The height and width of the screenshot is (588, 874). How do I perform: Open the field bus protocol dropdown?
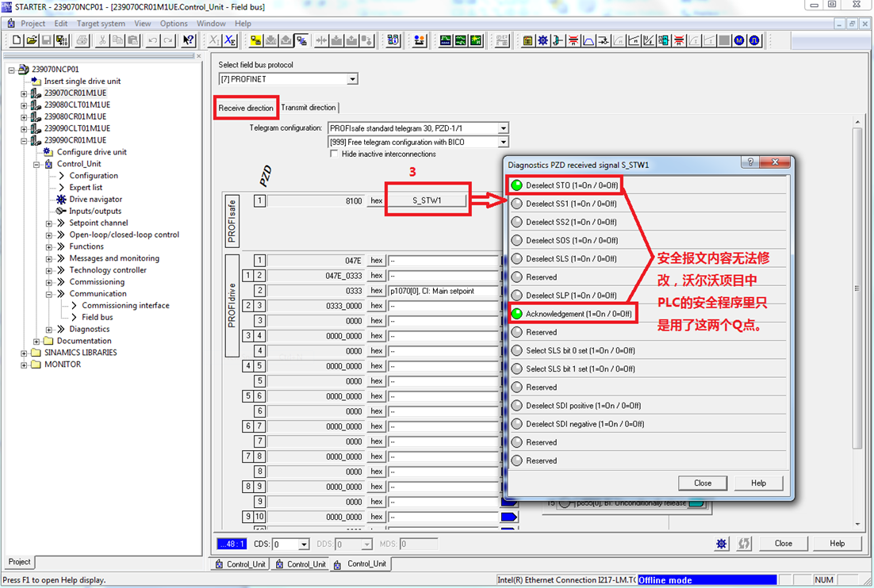tap(353, 79)
